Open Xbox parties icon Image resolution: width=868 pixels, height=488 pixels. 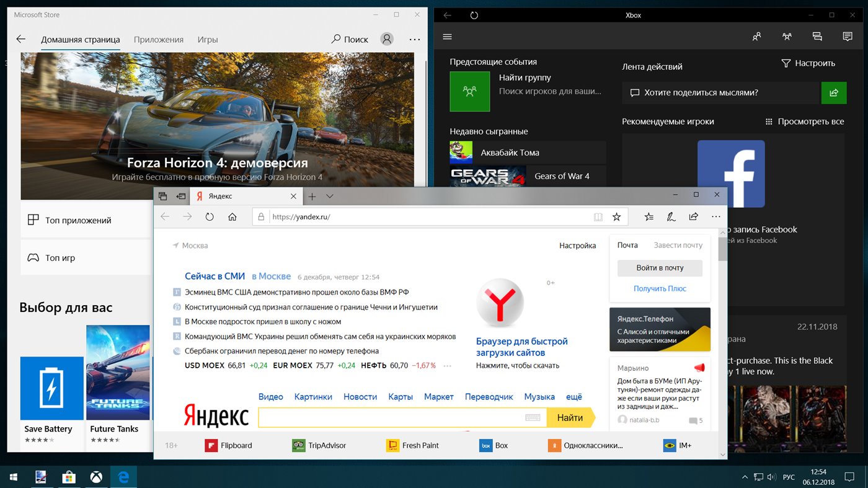tap(787, 37)
